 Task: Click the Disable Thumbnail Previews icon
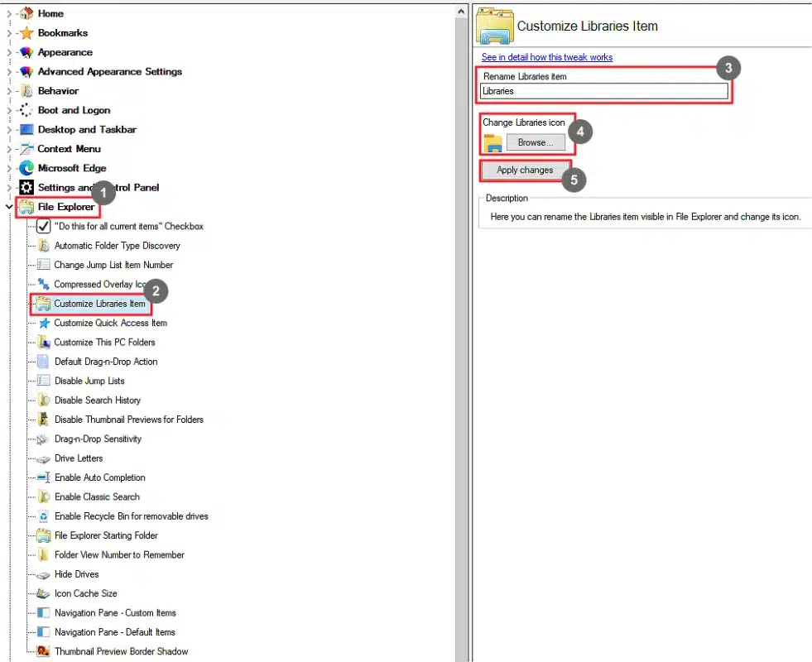pyautogui.click(x=44, y=420)
